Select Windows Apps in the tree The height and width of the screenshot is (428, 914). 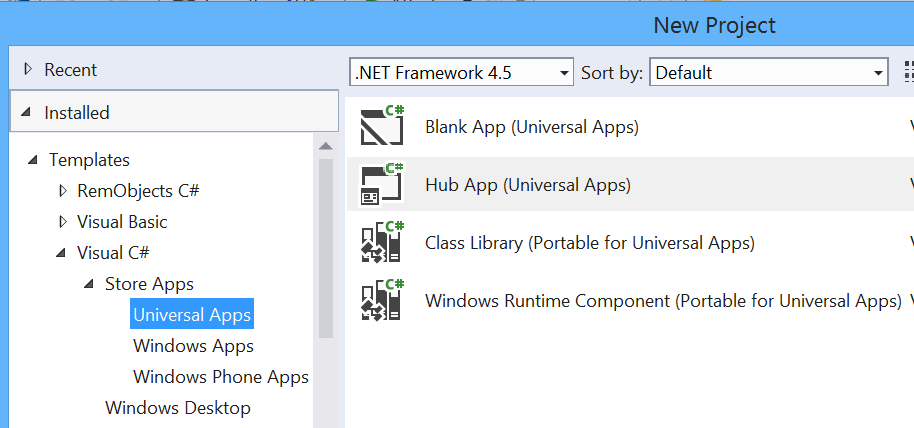click(x=193, y=346)
